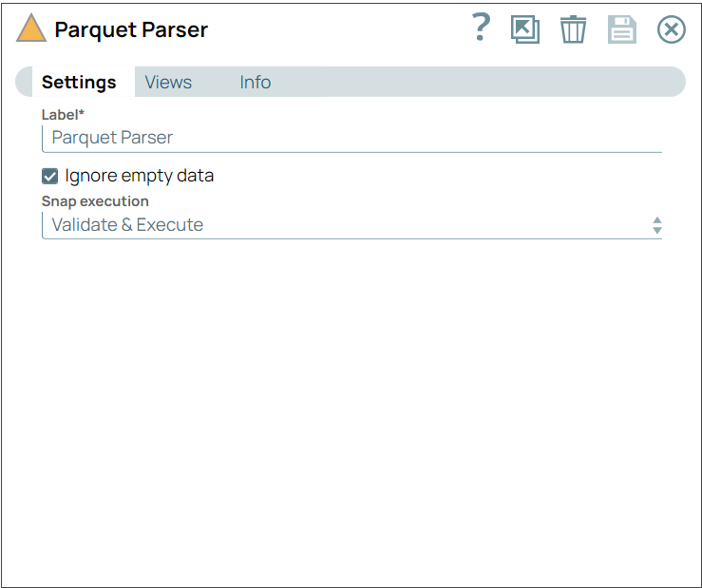Click the 'Snap execution' field caption
Screen dimensions: 702x588
point(95,201)
